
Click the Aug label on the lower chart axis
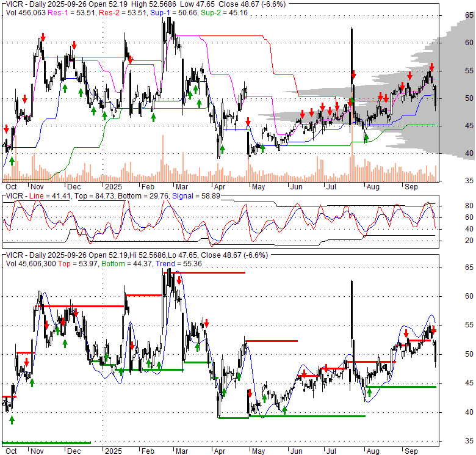click(373, 451)
